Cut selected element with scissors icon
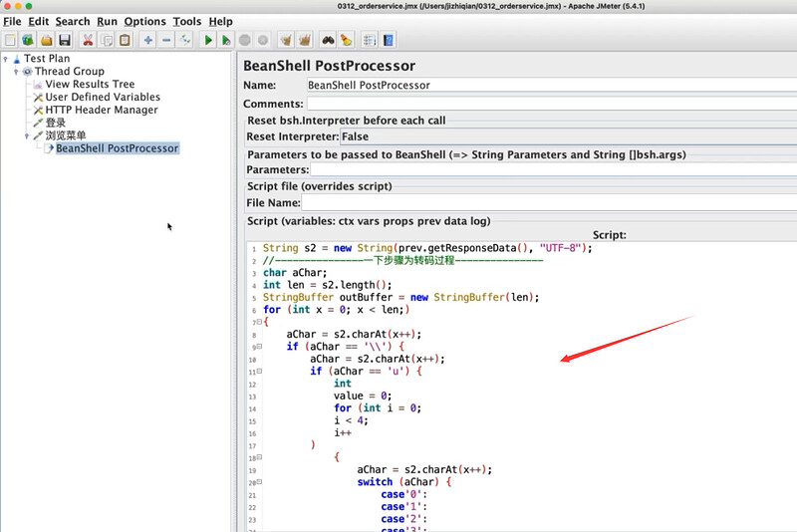Screen dimensions: 797x532 point(88,40)
